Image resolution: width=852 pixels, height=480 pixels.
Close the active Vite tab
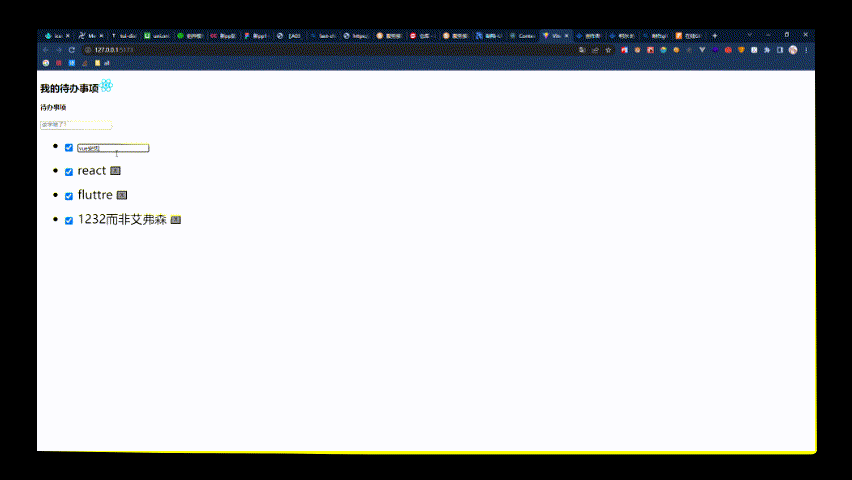coord(566,36)
